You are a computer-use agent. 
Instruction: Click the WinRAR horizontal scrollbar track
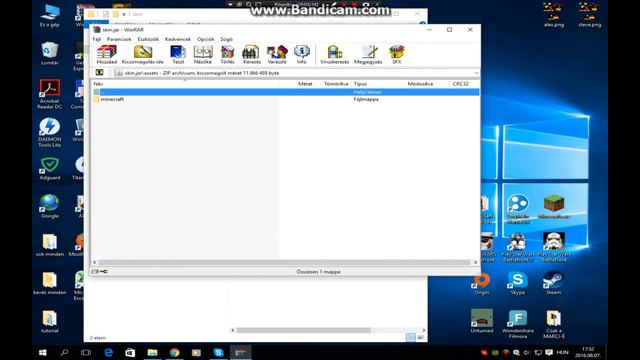[x=284, y=262]
